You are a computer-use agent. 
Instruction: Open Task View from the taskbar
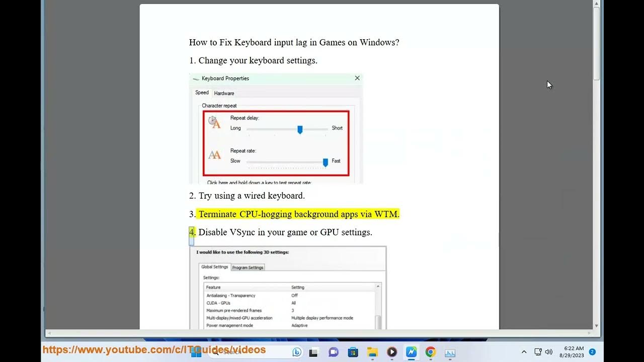313,352
